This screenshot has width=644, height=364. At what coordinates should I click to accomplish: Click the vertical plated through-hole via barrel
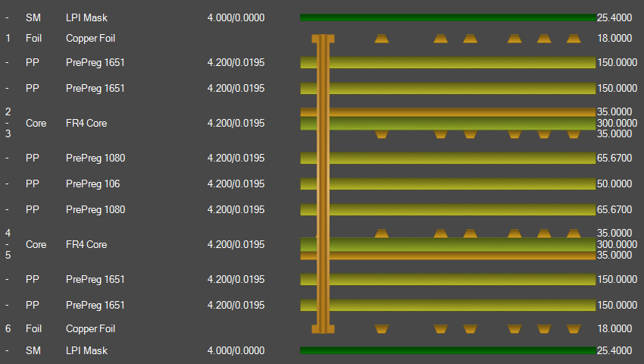(324, 182)
